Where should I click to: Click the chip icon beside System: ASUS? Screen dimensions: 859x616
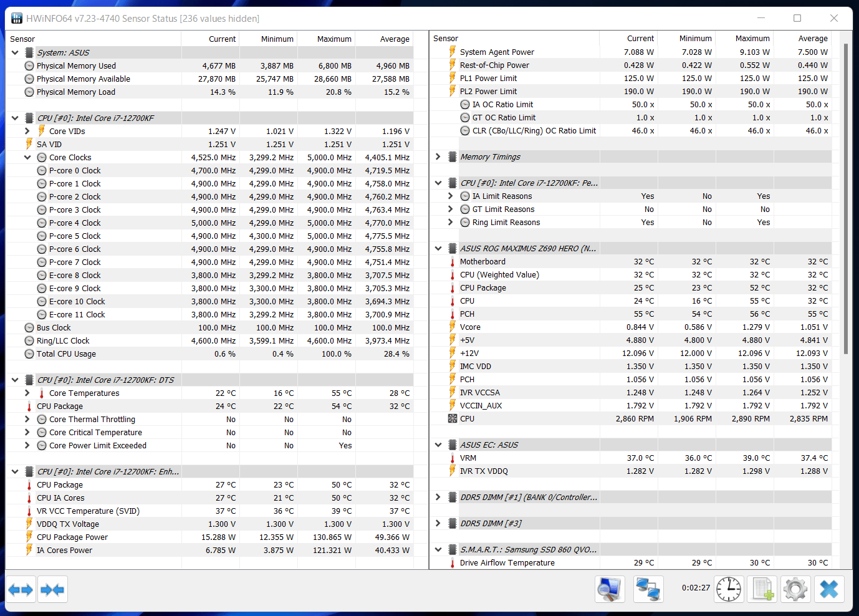(x=29, y=53)
